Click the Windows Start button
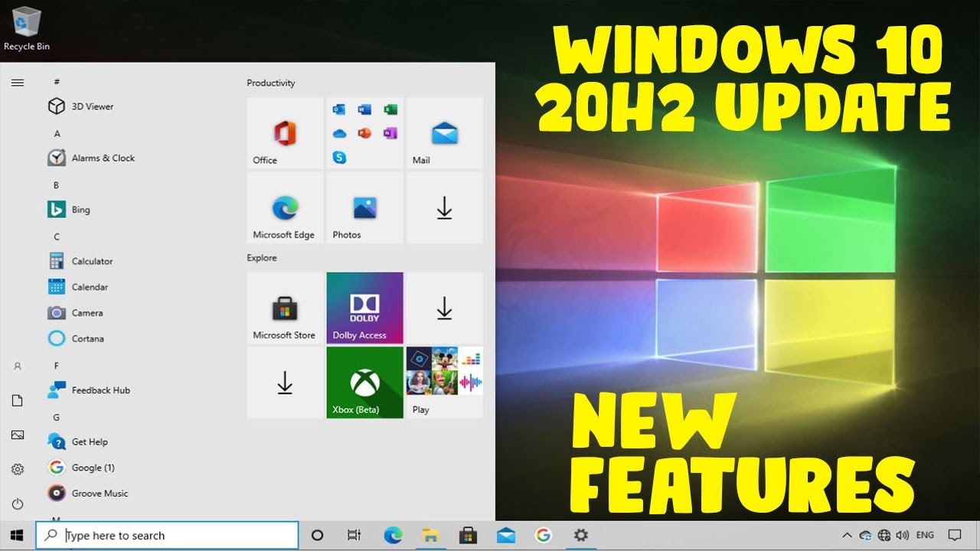 [16, 536]
